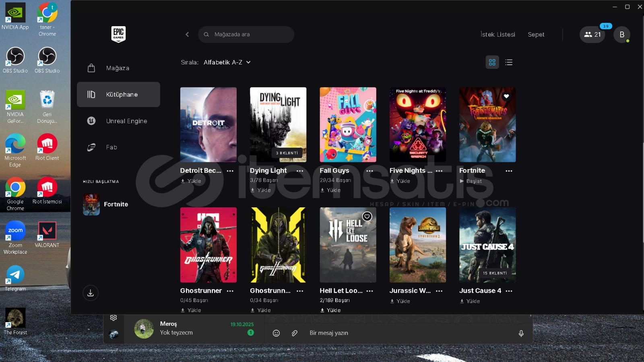The height and width of the screenshot is (362, 644).
Task: Click Yükle under Dying Light
Action: point(261,190)
